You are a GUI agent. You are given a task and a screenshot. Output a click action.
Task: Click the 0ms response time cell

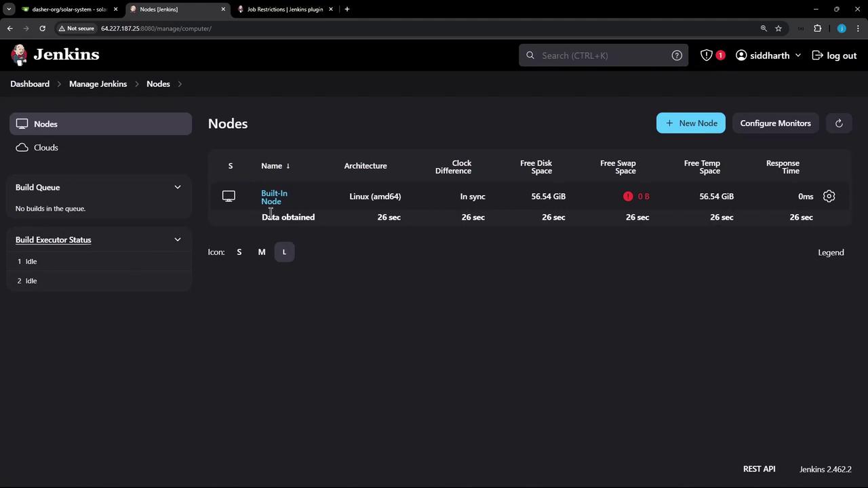[x=806, y=197]
